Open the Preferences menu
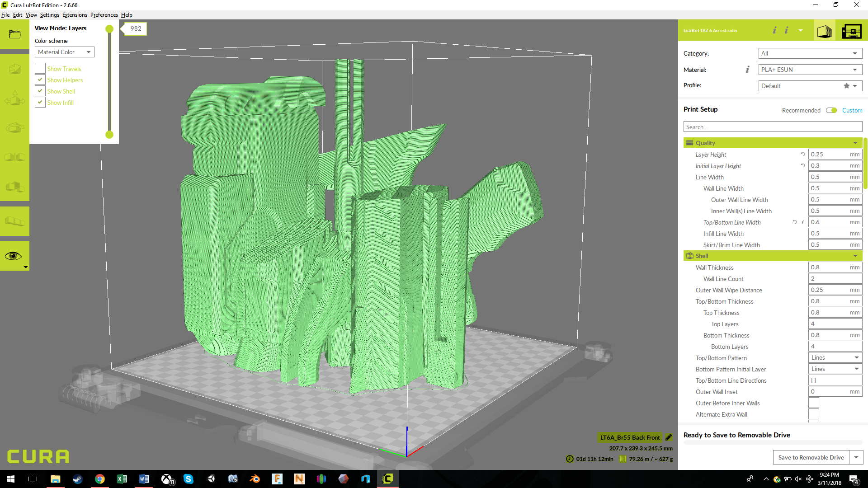 click(104, 15)
